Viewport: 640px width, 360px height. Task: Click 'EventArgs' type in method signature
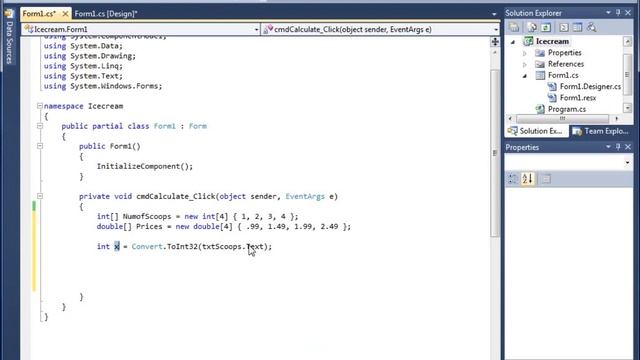305,197
